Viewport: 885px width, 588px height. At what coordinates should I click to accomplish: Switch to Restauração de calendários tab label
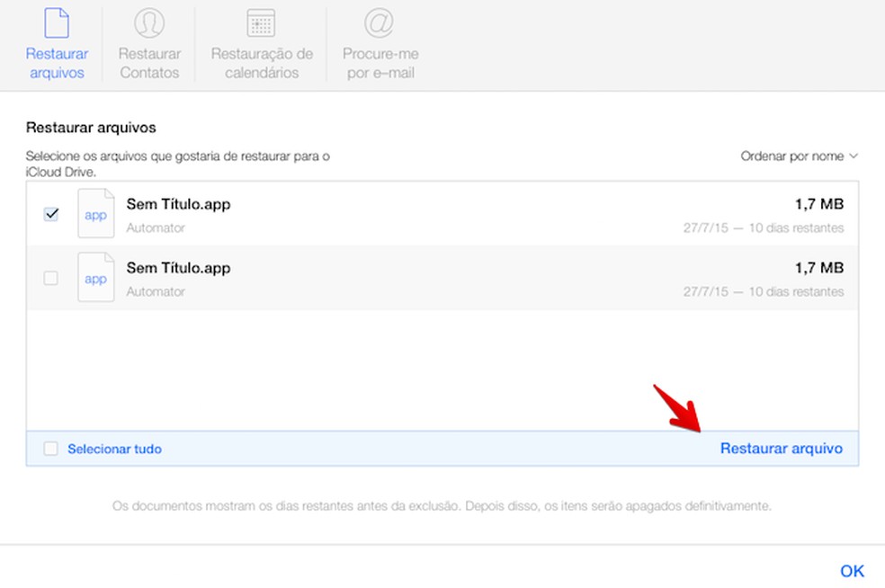[x=262, y=63]
